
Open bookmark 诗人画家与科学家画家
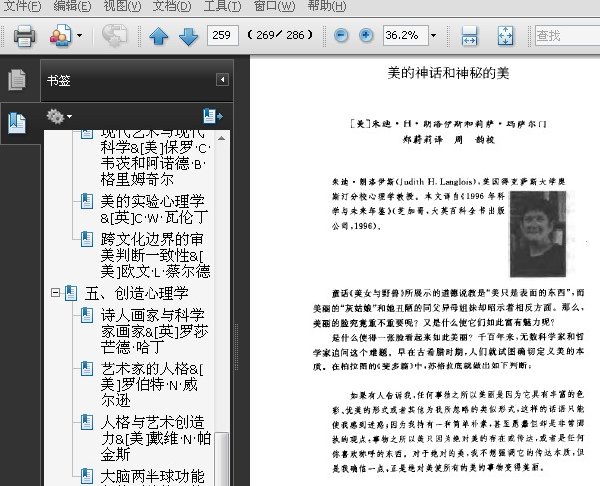coord(154,331)
